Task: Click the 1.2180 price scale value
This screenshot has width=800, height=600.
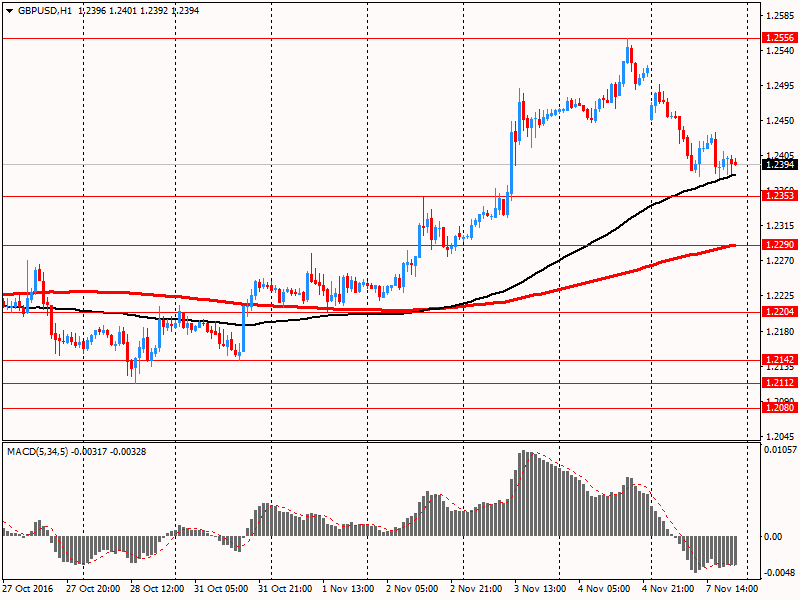Action: click(781, 332)
